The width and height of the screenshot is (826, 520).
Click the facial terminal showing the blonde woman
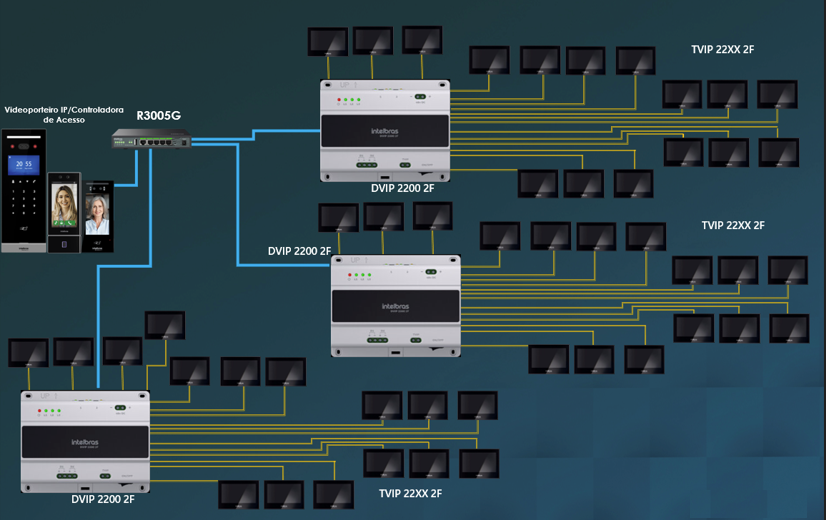pos(64,212)
